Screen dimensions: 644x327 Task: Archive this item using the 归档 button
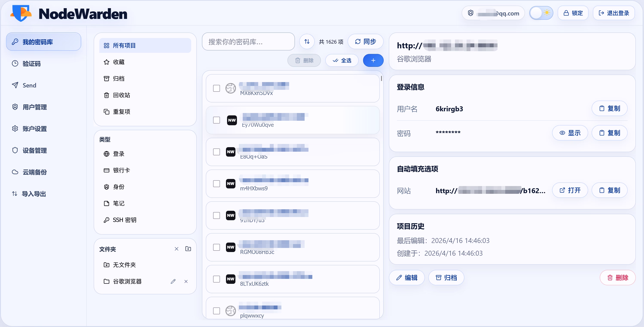[x=446, y=278]
